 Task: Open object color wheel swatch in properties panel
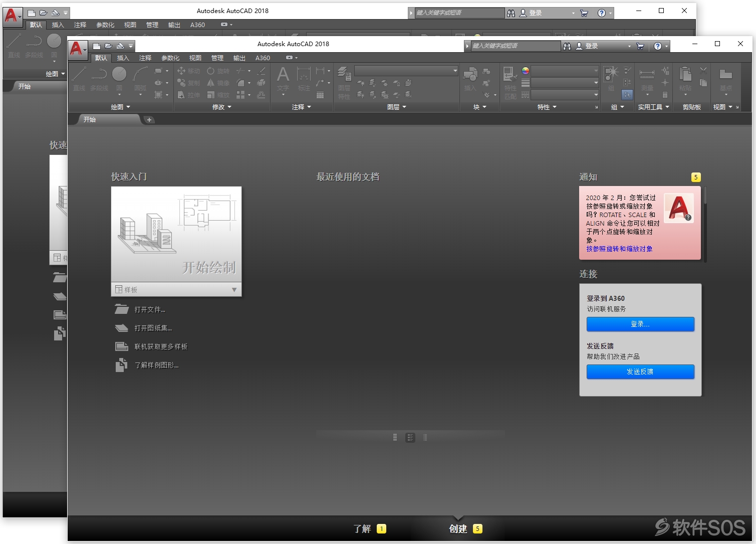click(525, 71)
